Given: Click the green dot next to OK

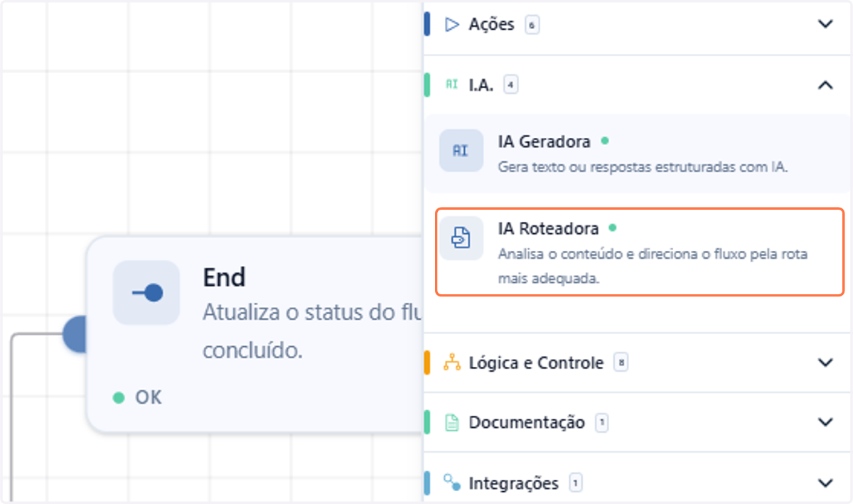Looking at the screenshot, I should tap(119, 397).
